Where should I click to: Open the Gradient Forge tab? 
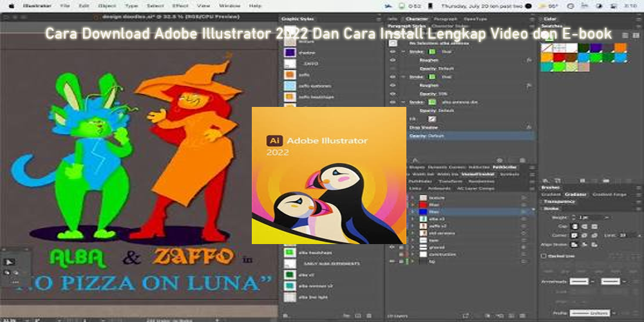[609, 194]
